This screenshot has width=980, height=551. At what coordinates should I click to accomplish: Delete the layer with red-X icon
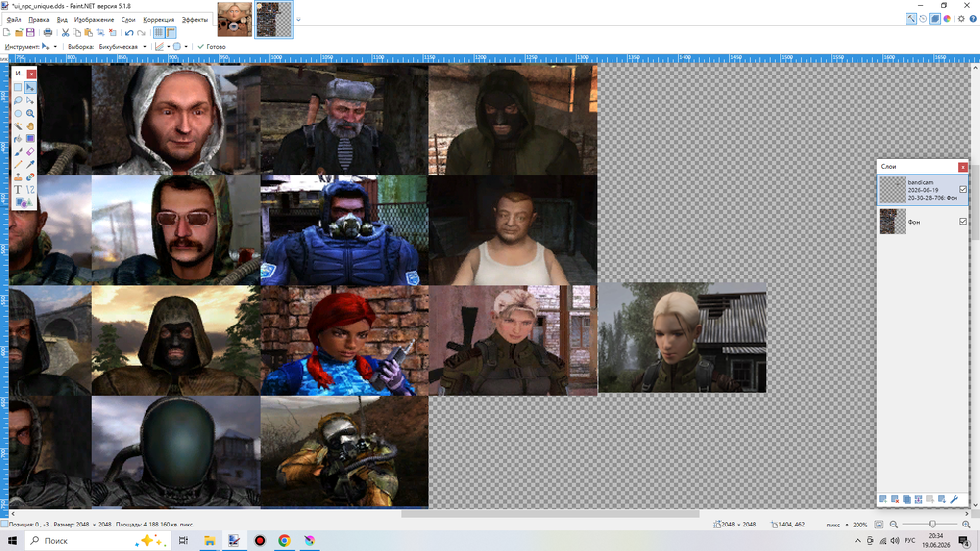(x=895, y=499)
